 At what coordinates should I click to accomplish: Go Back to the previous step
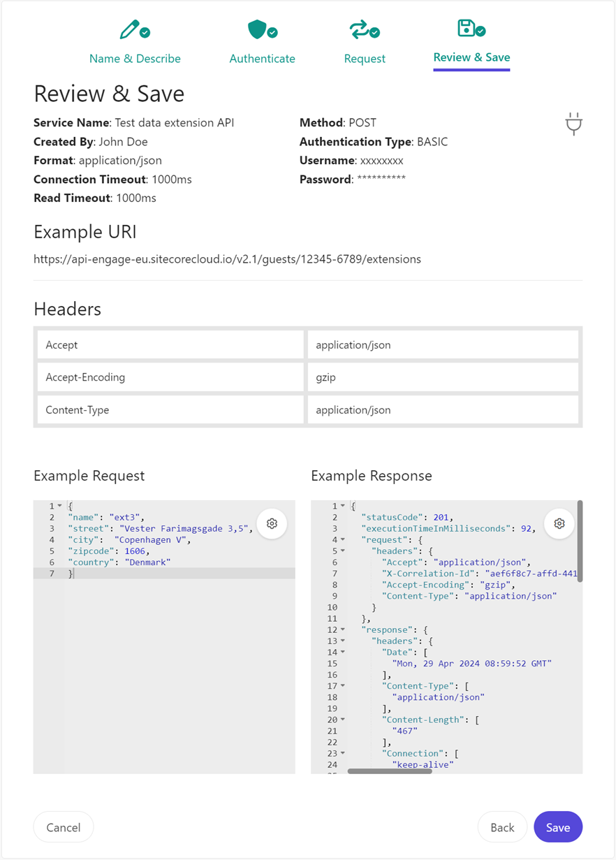coord(502,827)
